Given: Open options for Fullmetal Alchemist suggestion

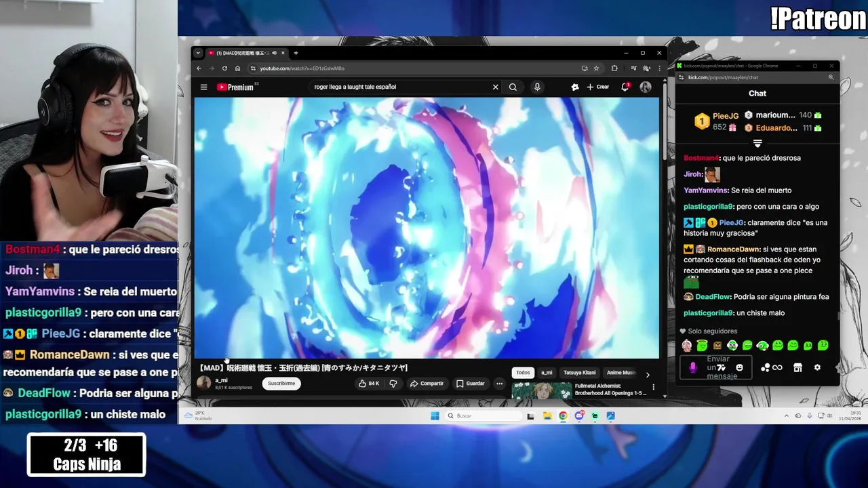Looking at the screenshot, I should pyautogui.click(x=654, y=387).
